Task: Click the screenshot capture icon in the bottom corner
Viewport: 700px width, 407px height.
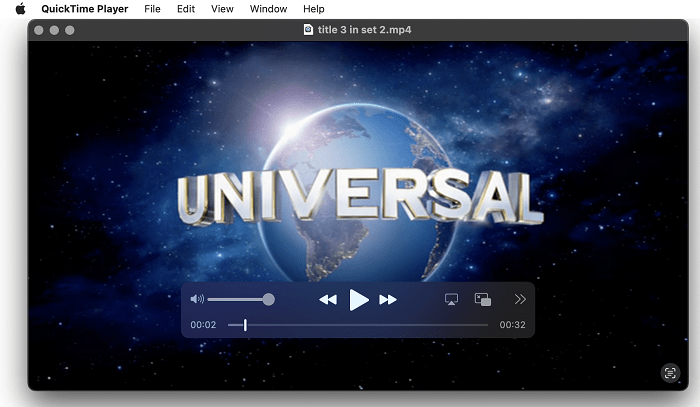Action: point(670,373)
